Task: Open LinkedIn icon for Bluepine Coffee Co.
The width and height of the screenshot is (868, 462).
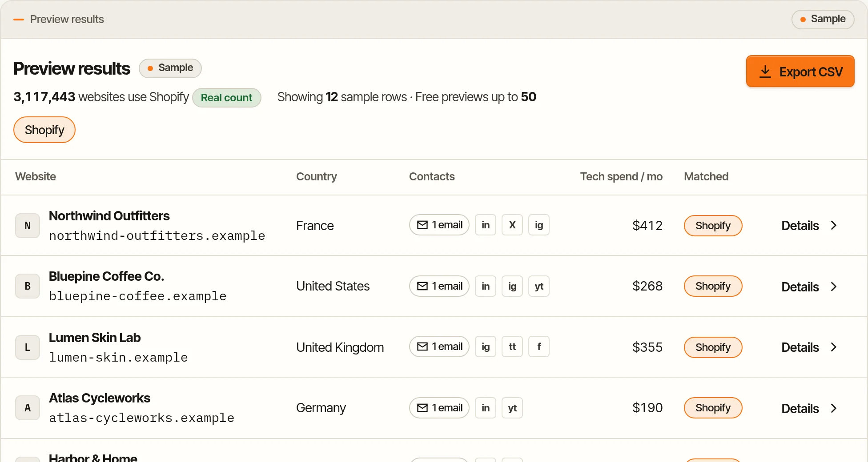Action: (x=486, y=286)
